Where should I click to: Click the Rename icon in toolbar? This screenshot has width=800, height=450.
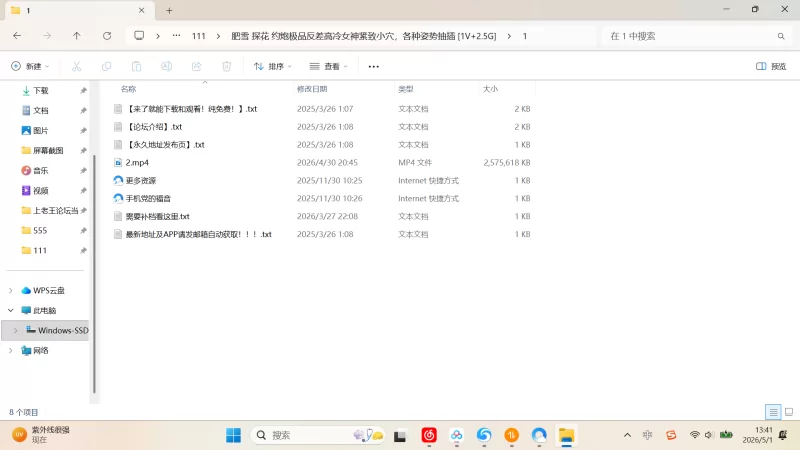coord(166,66)
